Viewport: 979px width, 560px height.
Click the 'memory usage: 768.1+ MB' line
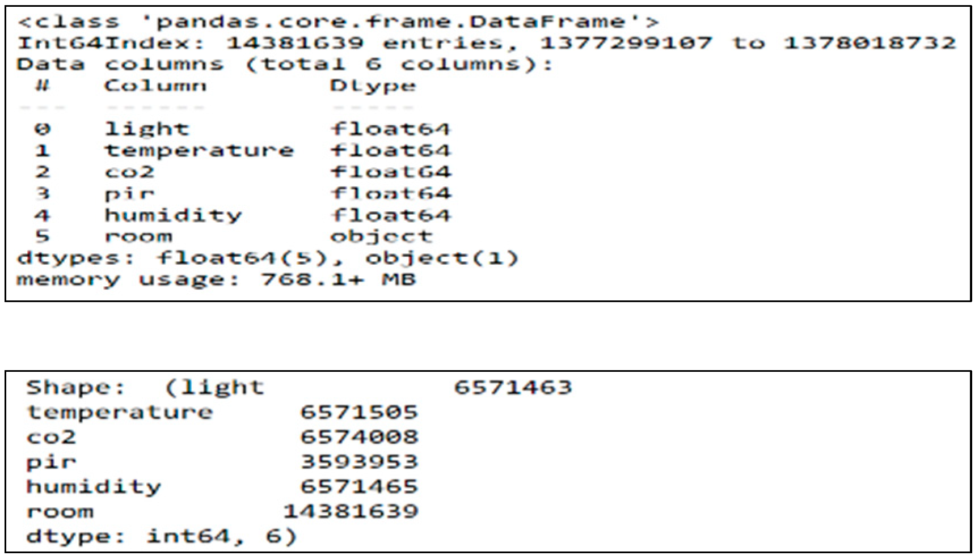point(216,279)
